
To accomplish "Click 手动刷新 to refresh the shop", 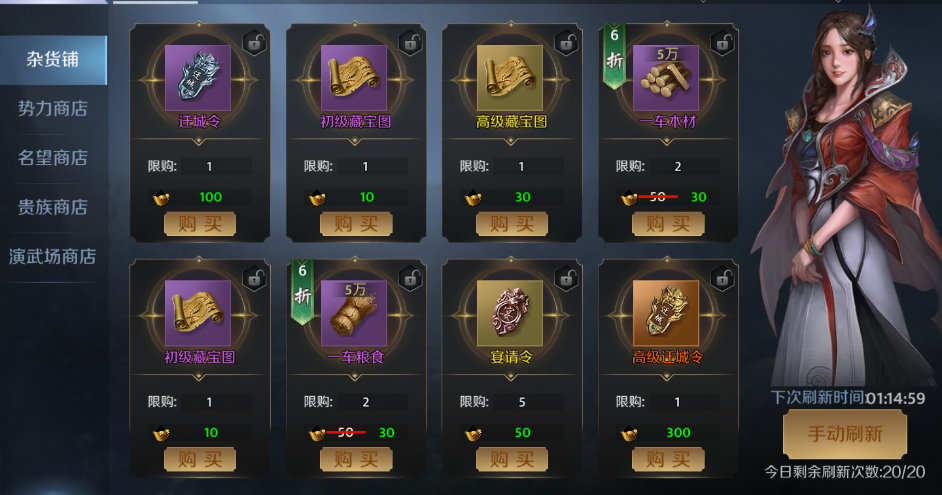I will 845,434.
